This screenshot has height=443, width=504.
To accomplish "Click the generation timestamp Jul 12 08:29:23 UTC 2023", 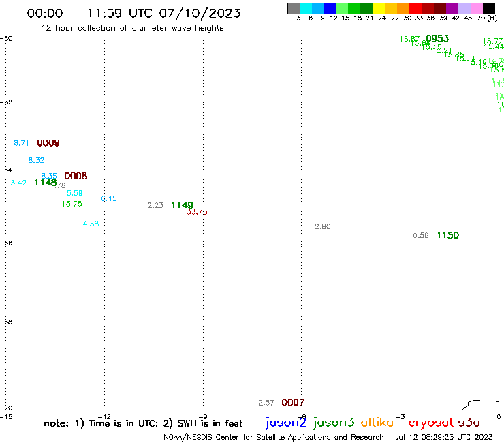I will point(443,438).
